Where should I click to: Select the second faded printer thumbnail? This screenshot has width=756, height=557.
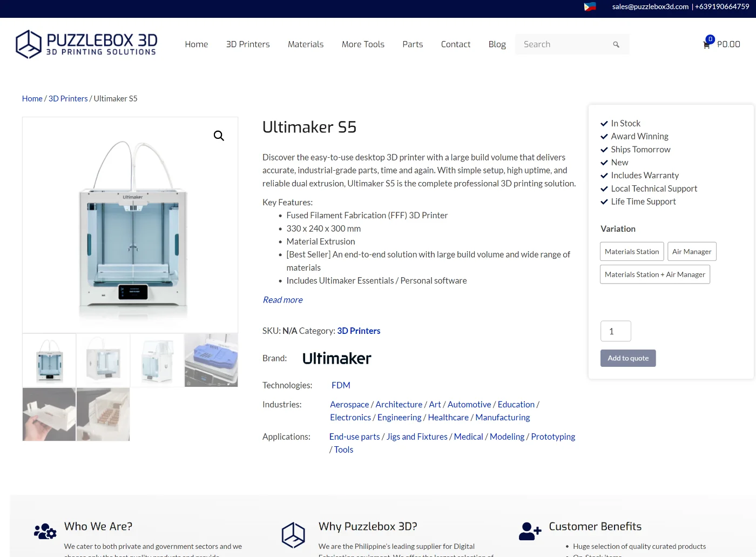point(103,360)
